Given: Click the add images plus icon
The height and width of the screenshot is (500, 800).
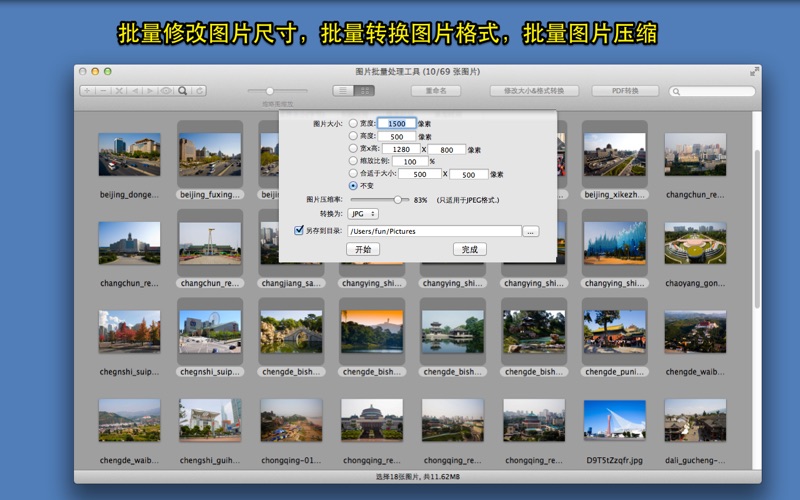Looking at the screenshot, I should 87,91.
